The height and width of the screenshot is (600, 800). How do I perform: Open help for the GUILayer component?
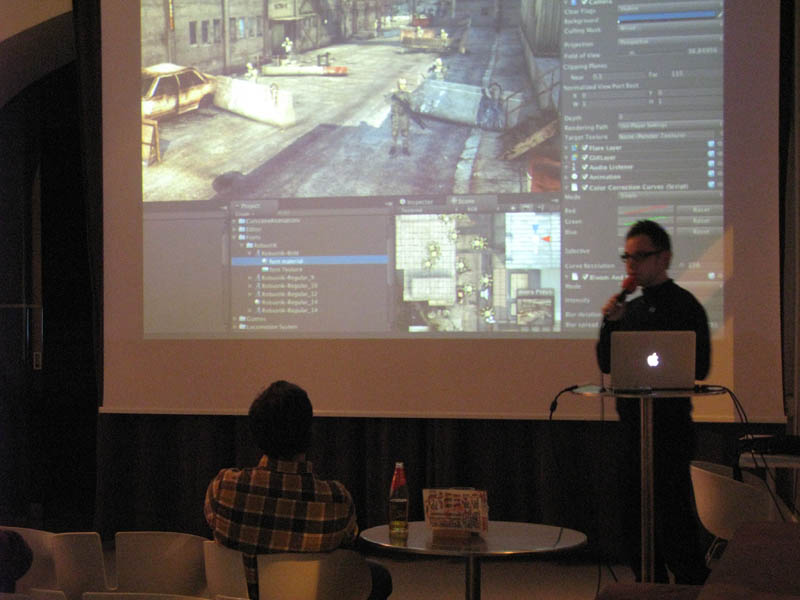[x=711, y=154]
